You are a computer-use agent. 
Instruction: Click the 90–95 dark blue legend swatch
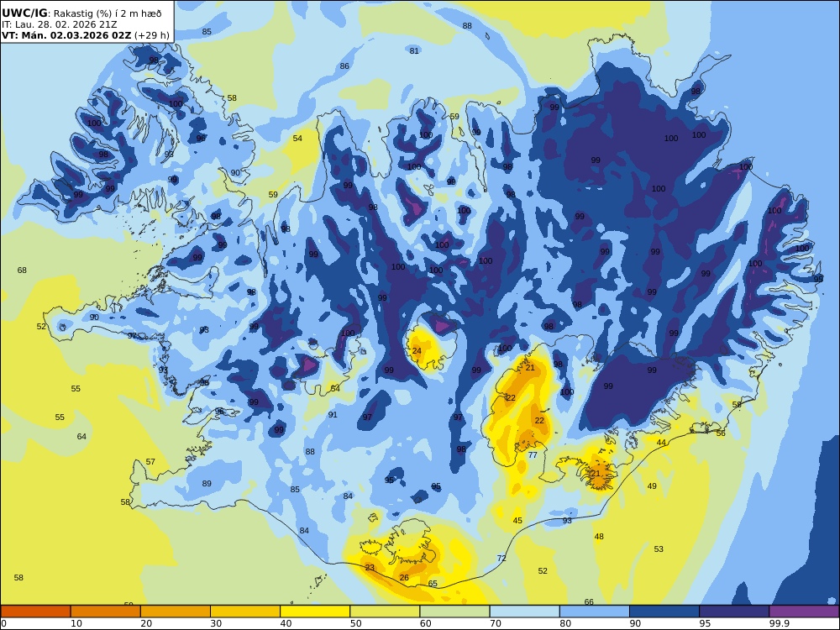tap(664, 612)
